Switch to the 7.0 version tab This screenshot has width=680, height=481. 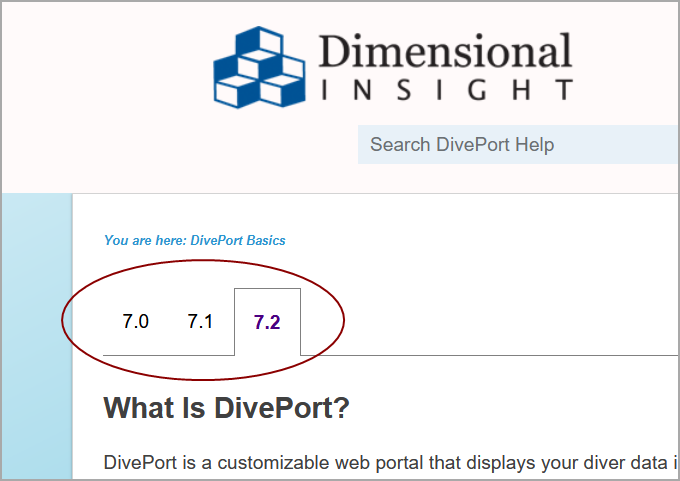(136, 321)
